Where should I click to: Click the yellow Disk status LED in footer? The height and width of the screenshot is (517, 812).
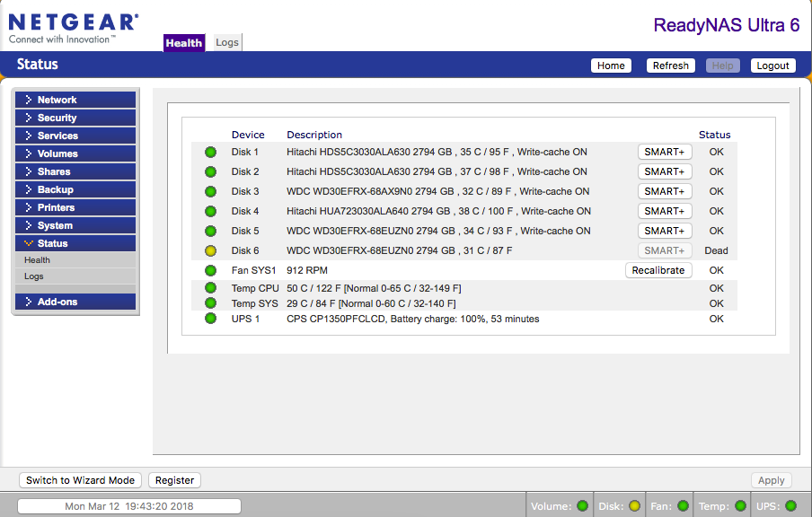pos(634,505)
